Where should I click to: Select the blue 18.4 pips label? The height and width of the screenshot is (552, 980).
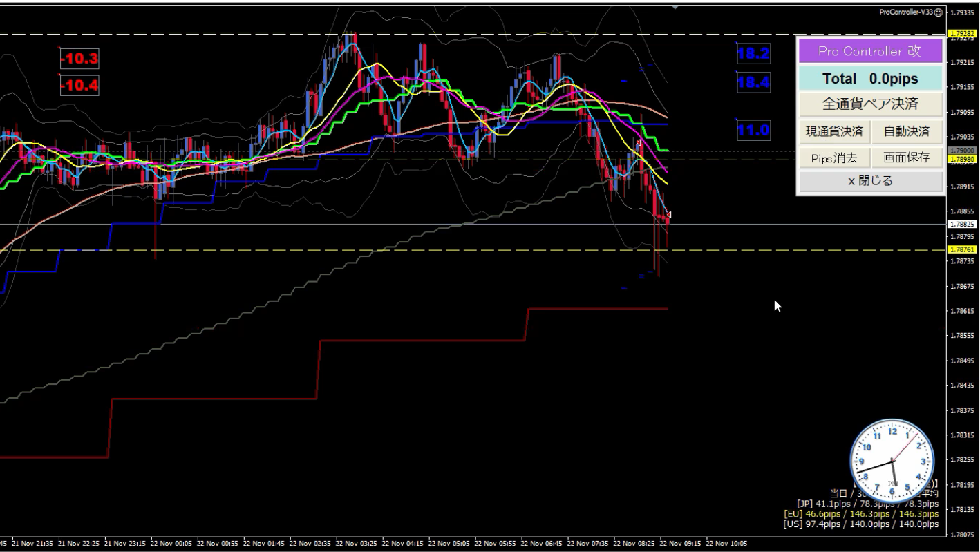[x=753, y=83]
